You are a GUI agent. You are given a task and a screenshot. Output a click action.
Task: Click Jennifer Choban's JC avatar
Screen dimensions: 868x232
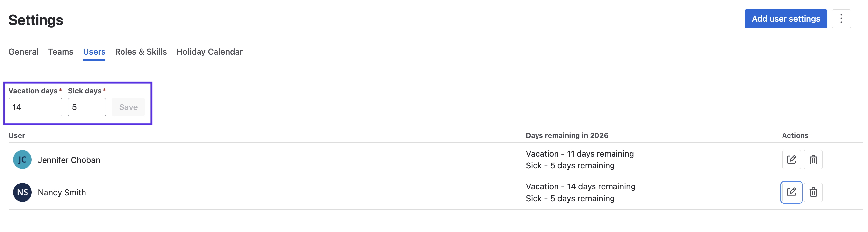click(22, 160)
